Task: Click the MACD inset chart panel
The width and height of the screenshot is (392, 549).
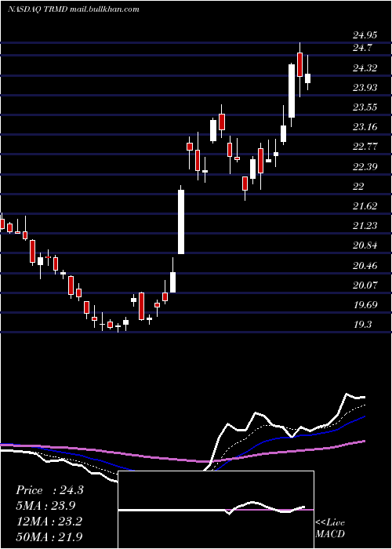Action: [216, 510]
